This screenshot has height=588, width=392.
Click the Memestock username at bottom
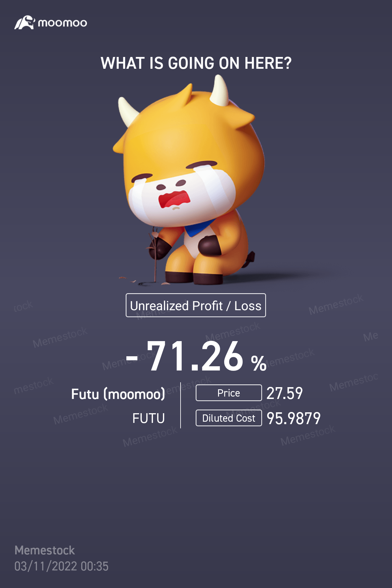(x=45, y=550)
